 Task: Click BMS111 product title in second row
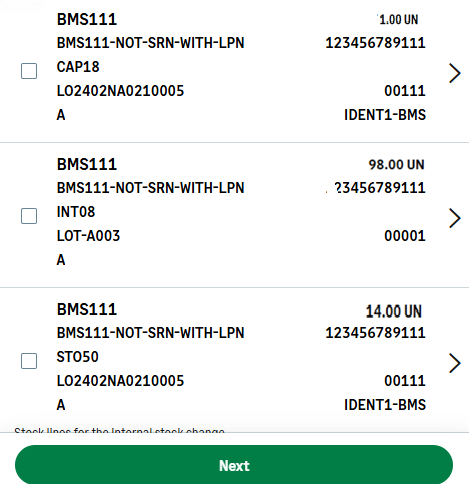point(87,164)
